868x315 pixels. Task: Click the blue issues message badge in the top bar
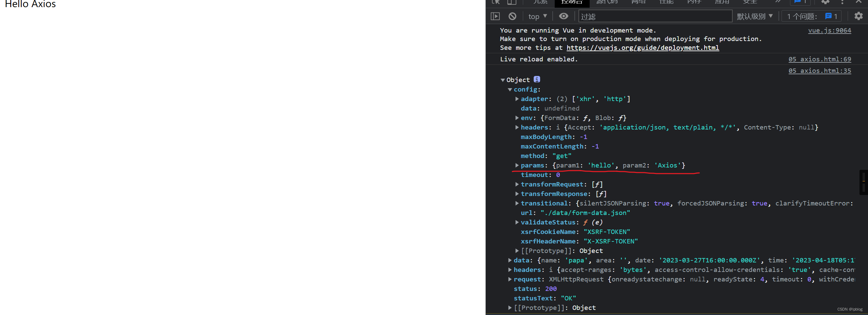point(800,2)
